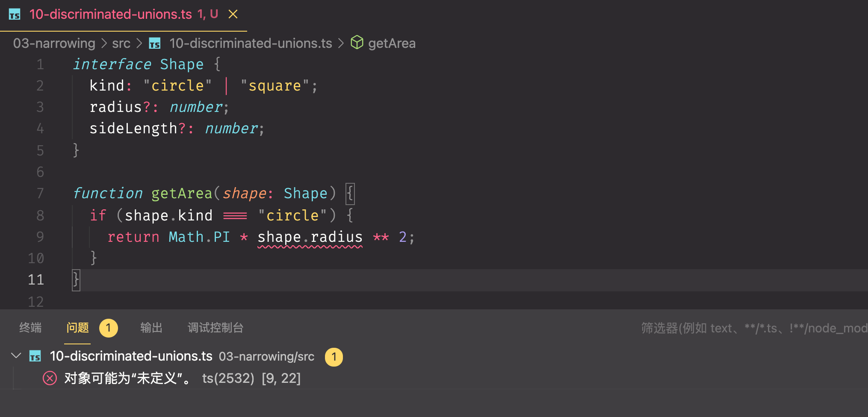Click Math.PI on line 9
The width and height of the screenshot is (868, 417).
pyautogui.click(x=199, y=237)
